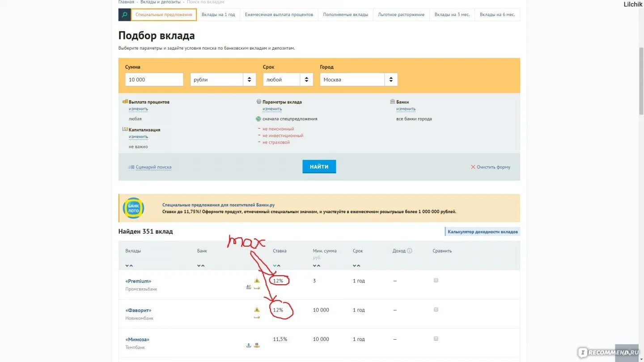Image resolution: width=644 pixels, height=362 pixels.
Task: Open the Ежемесячная выплата процентов tab
Action: pyautogui.click(x=279, y=15)
